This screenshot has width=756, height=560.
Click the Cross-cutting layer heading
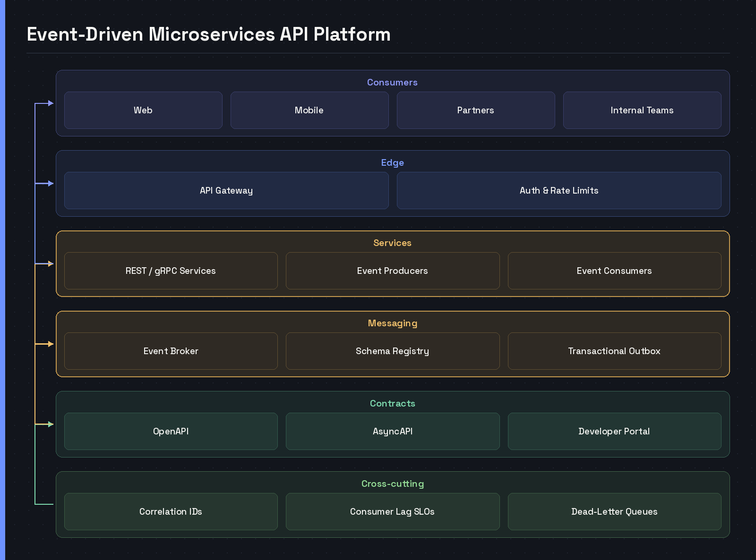392,484
